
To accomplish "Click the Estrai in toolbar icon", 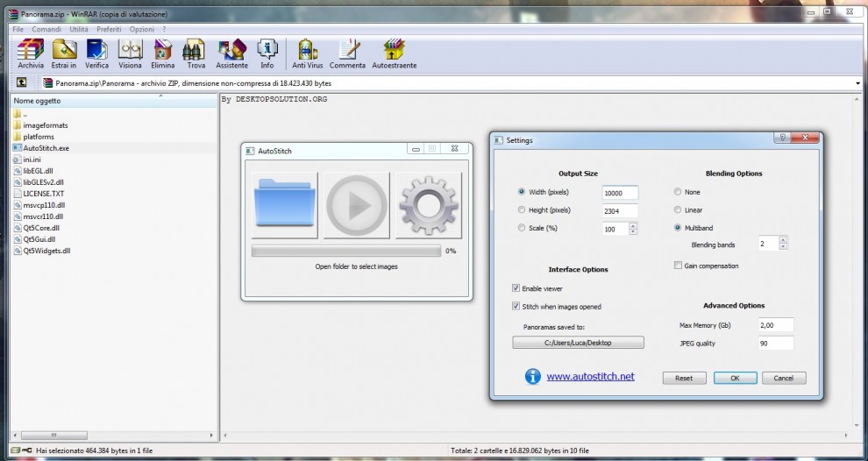I will 64,53.
